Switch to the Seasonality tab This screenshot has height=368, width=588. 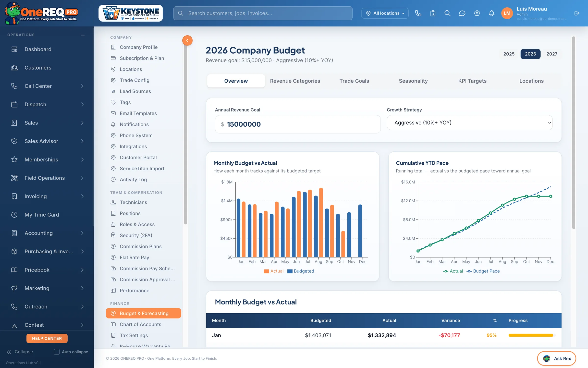tap(413, 81)
